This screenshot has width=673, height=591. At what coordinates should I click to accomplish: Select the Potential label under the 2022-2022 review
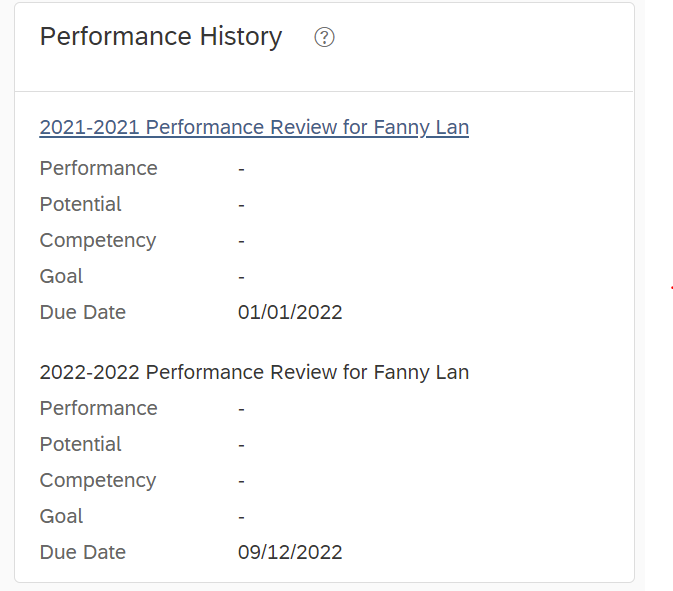tap(81, 444)
